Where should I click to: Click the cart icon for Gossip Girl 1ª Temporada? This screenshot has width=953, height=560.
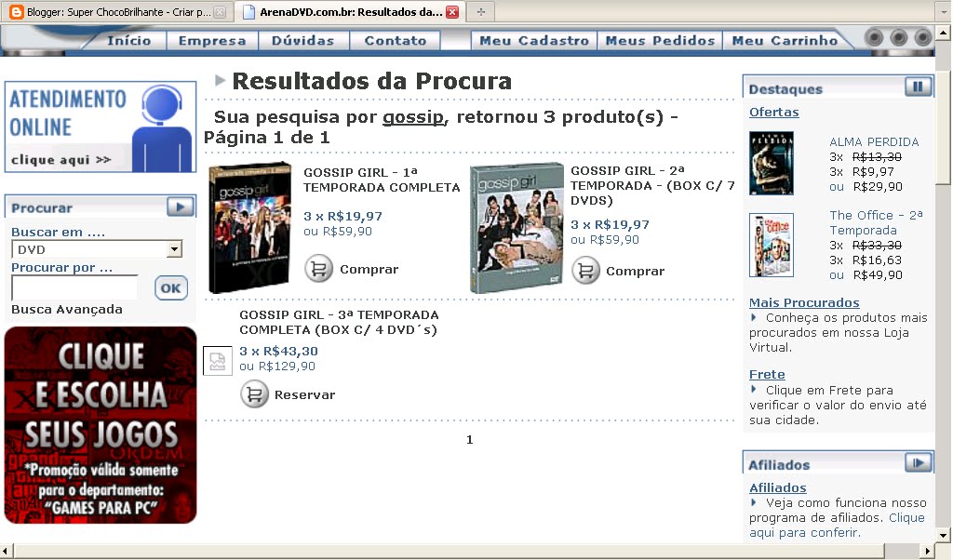[318, 269]
